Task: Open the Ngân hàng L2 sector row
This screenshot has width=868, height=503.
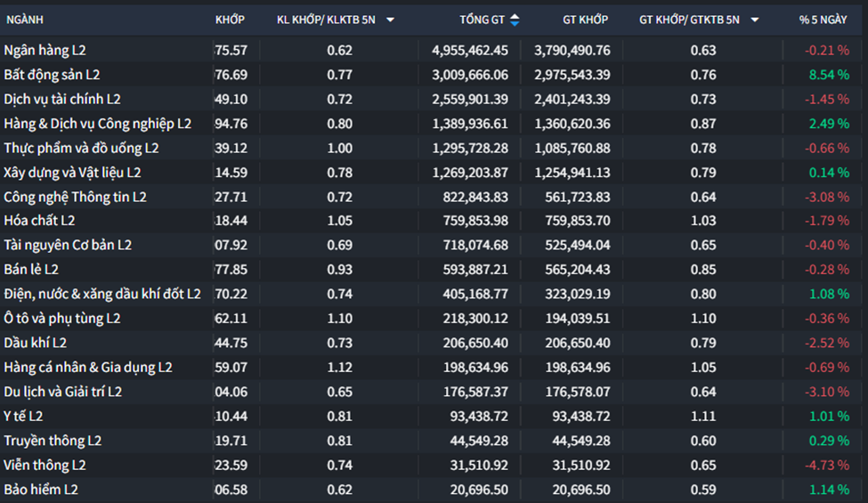Action: pos(45,51)
